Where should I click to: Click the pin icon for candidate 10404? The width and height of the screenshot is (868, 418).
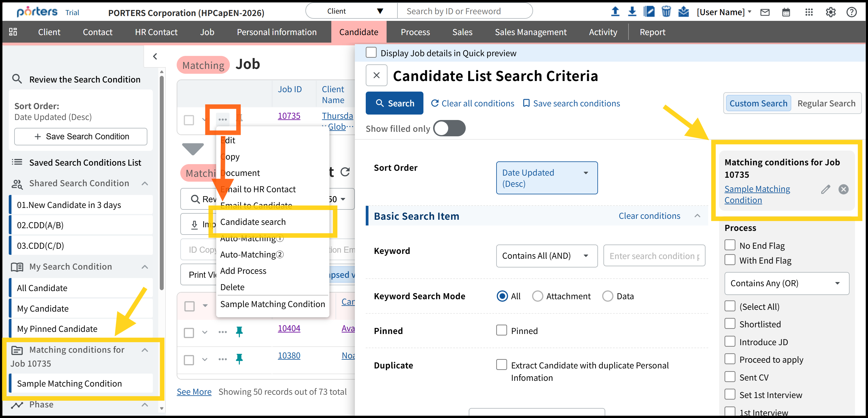click(x=239, y=332)
